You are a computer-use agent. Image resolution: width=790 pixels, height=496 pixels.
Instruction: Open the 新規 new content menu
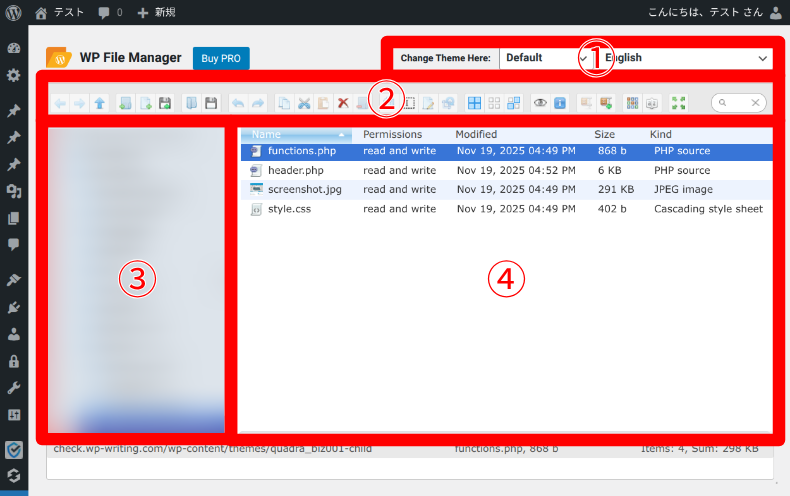pos(157,13)
